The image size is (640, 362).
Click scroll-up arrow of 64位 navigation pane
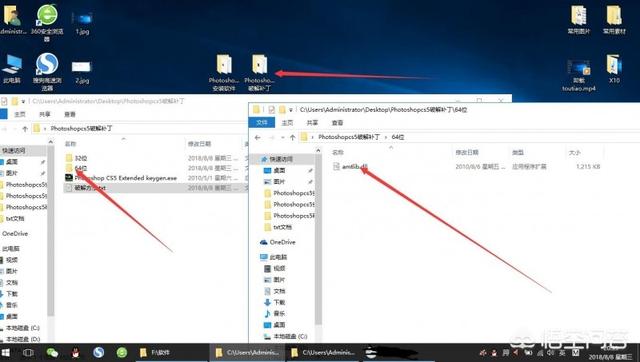(318, 151)
